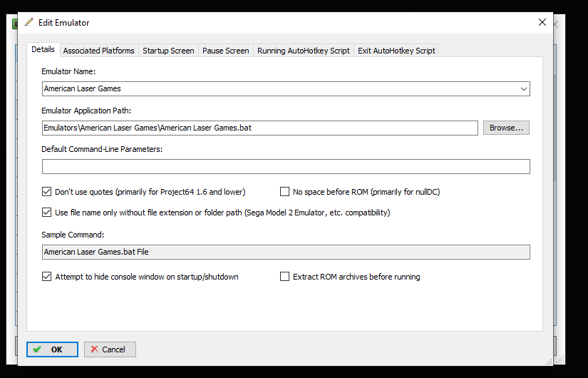
Task: Click the Sample Command: label
Action: pos(73,235)
